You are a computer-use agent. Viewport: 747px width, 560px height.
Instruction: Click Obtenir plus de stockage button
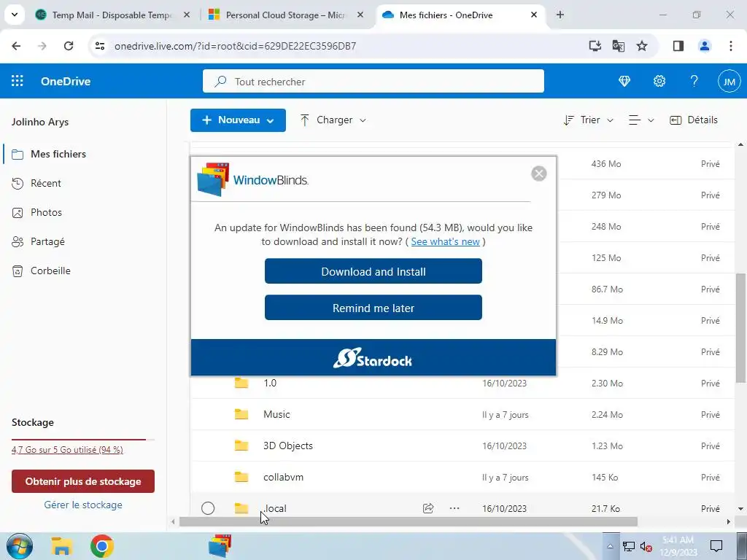pyautogui.click(x=83, y=481)
